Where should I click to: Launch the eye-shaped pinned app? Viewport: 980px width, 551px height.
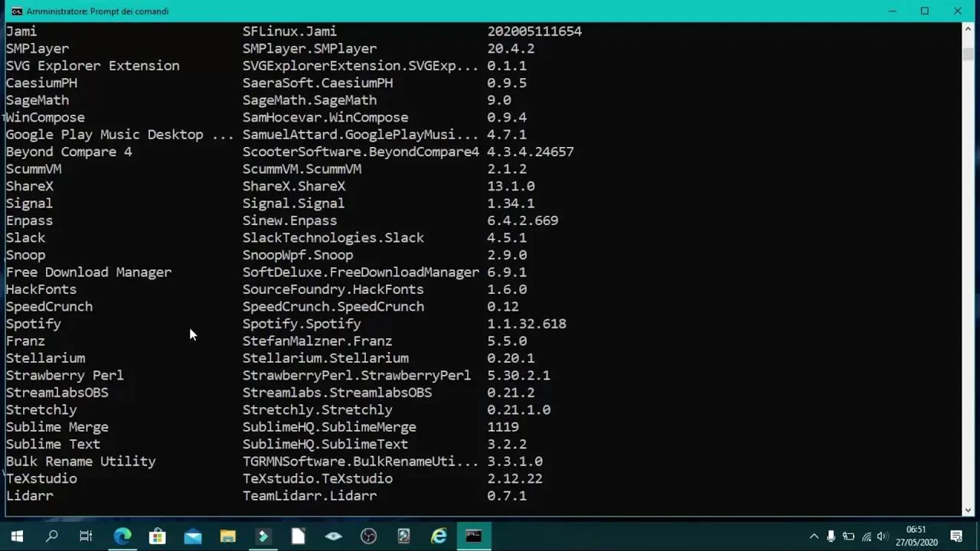333,536
